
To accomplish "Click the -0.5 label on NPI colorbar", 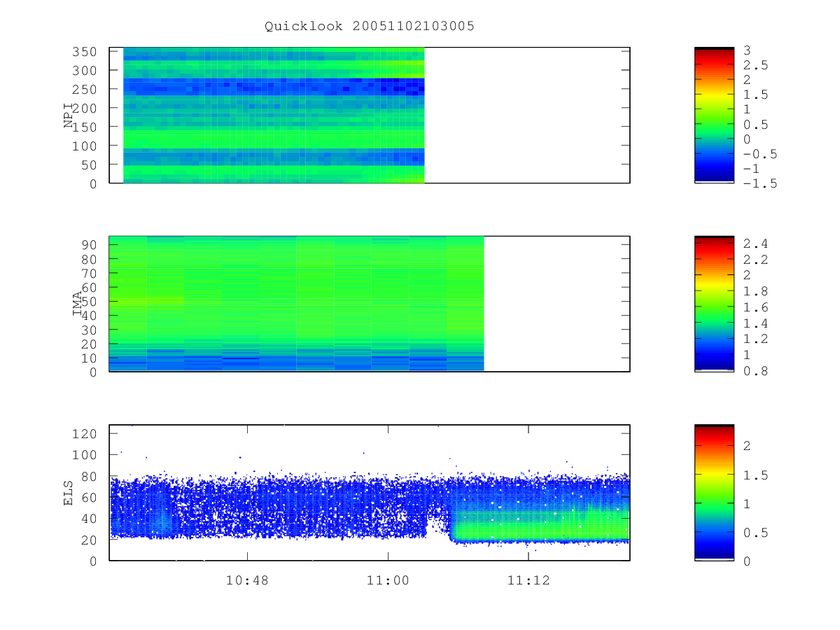I will coord(759,154).
